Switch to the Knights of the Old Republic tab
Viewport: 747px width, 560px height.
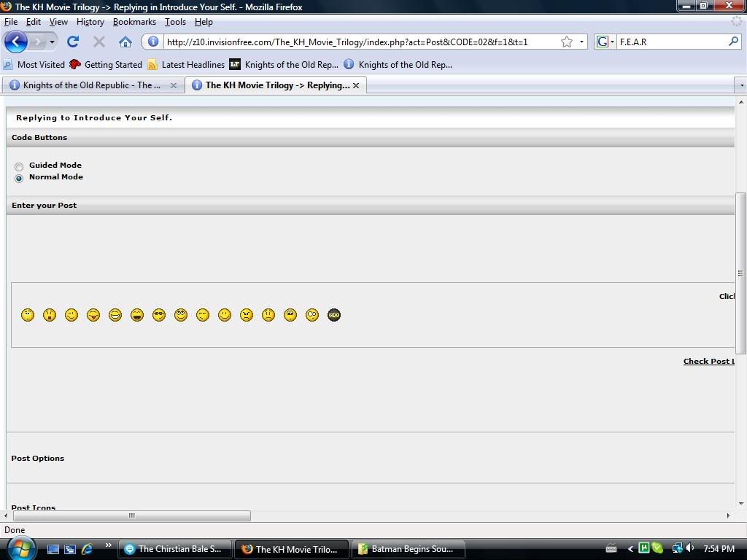91,85
